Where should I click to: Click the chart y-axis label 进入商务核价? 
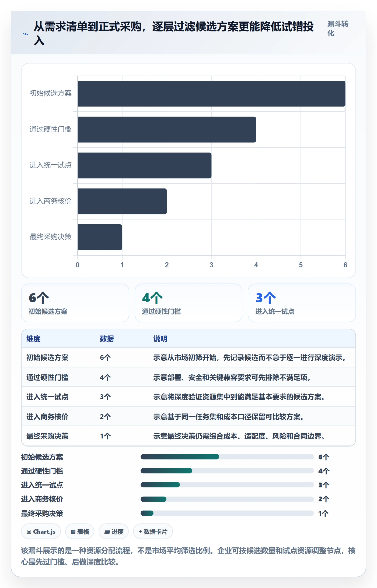click(x=51, y=201)
